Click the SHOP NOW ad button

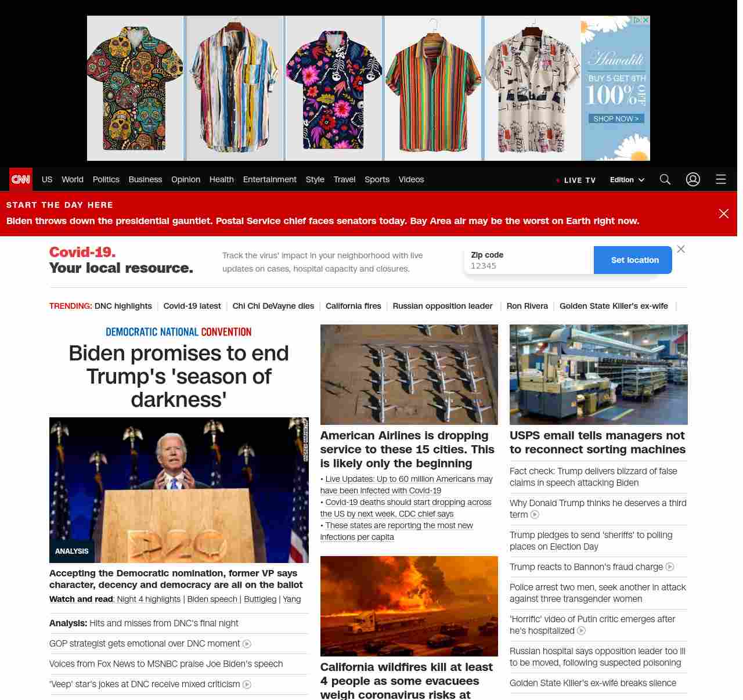coord(615,118)
